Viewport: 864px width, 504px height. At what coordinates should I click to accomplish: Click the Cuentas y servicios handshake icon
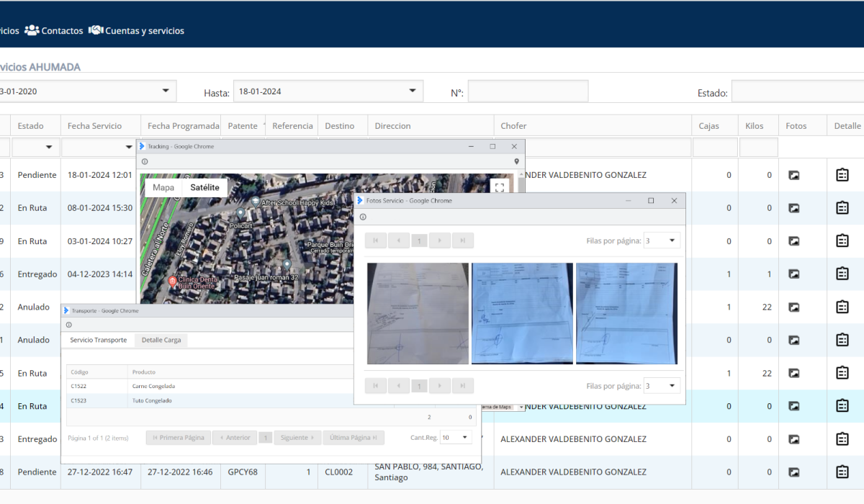[96, 30]
